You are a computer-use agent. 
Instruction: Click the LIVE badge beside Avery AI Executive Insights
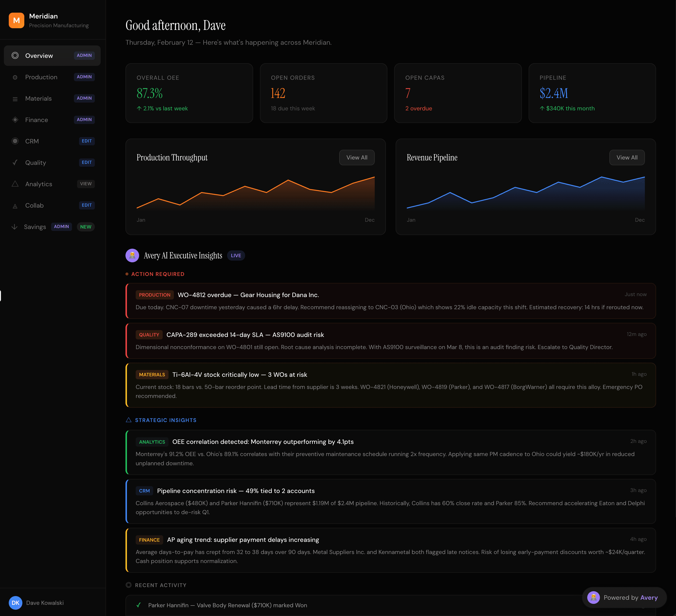pyautogui.click(x=236, y=255)
